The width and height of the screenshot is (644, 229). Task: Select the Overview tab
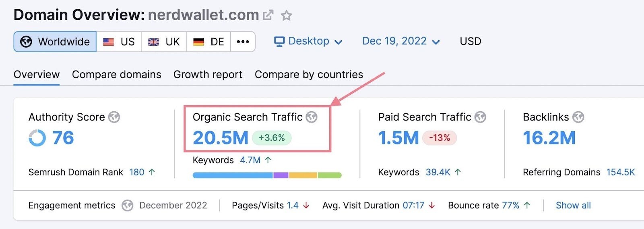37,75
